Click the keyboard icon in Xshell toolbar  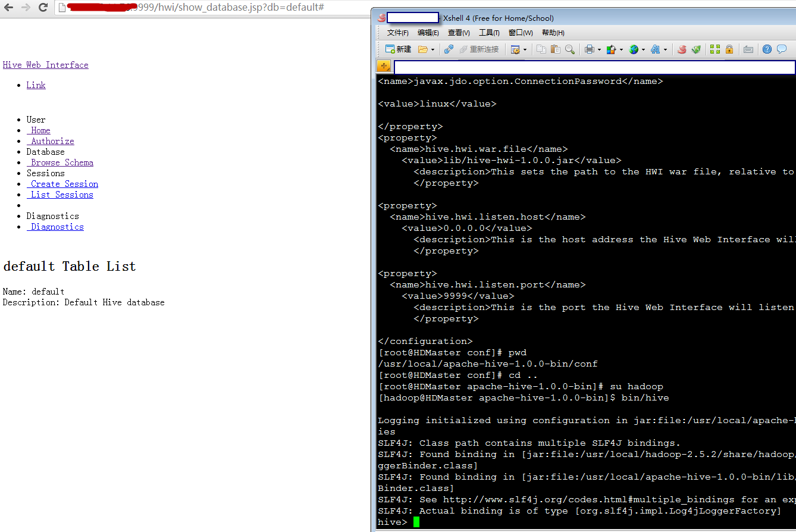[x=748, y=49]
